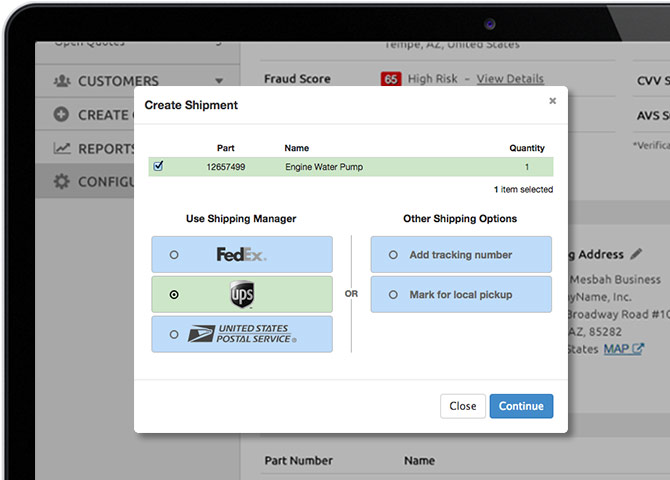Click the Name column header in dialog
This screenshot has height=480, width=670.
pos(297,148)
